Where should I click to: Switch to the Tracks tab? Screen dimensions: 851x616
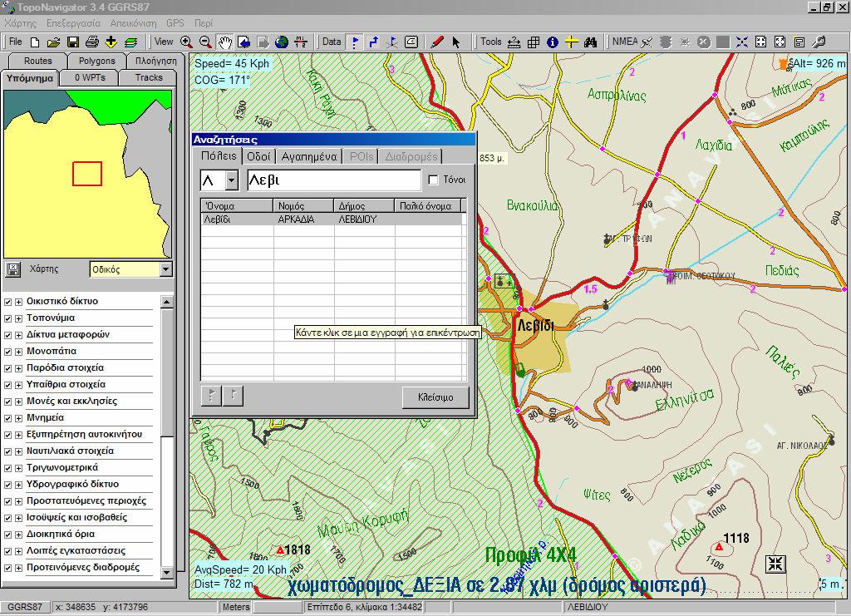149,77
